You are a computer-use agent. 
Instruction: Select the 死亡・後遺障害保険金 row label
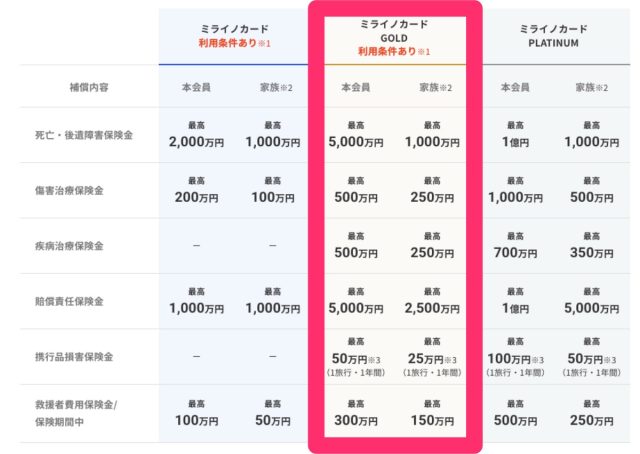[83, 136]
